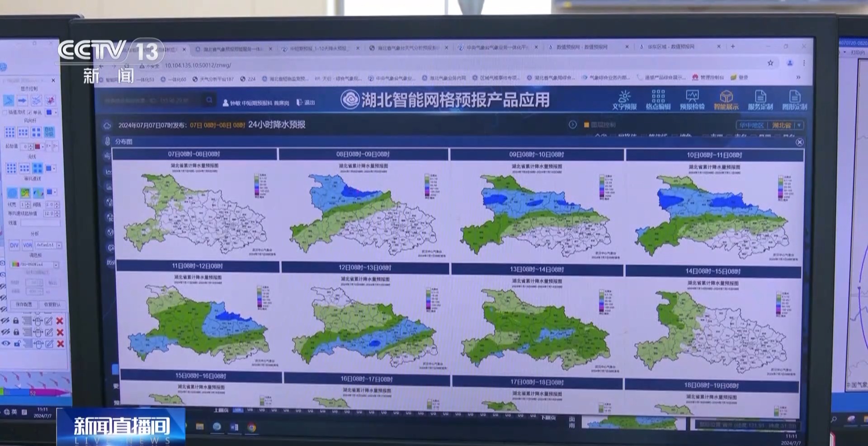The image size is (868, 446).
Task: Click the 退出 logout link
Action: pos(306,103)
